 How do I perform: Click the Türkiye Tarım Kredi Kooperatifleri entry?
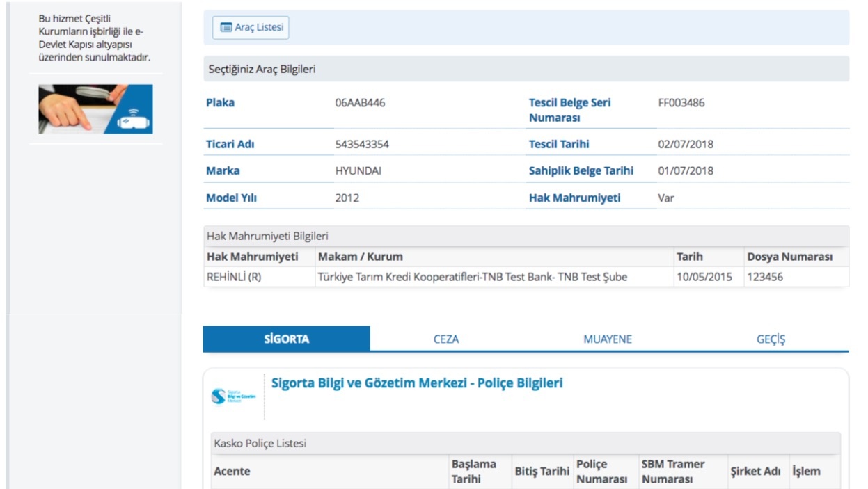[471, 277]
